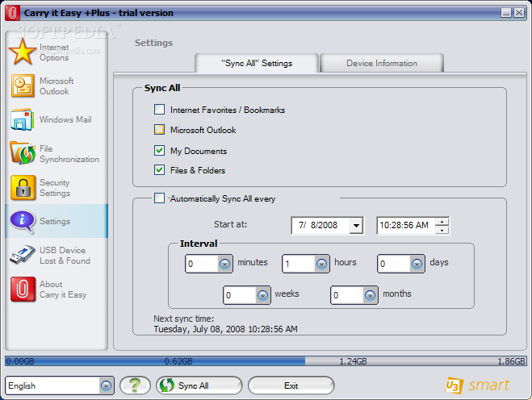
Task: Enable Automatically Sync All every checkbox
Action: [x=159, y=198]
